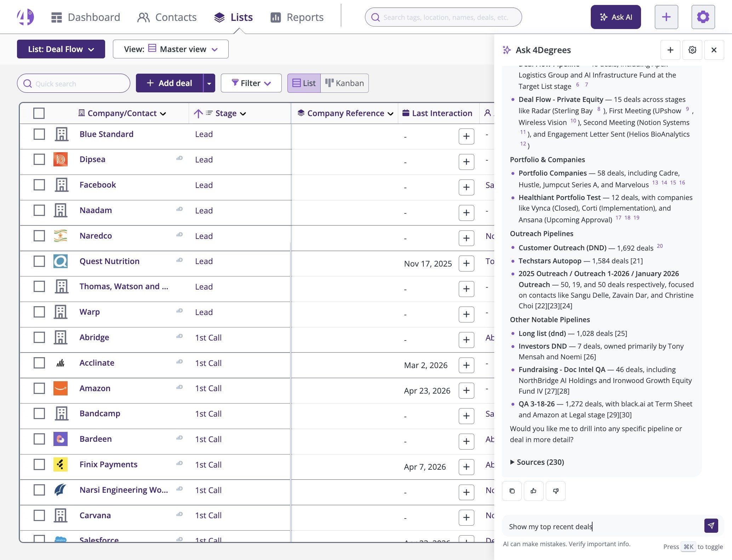This screenshot has width=732, height=560.
Task: Go to the Contacts tab
Action: (167, 17)
